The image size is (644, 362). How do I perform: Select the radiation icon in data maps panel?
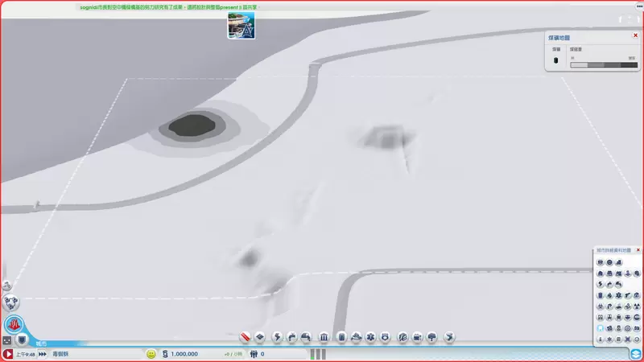pos(637,306)
